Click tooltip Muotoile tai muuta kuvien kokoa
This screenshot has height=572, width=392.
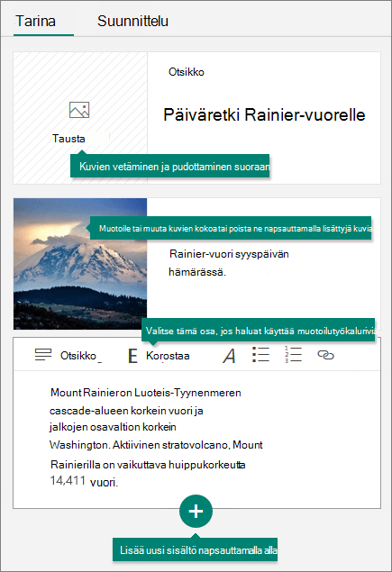[x=231, y=229]
